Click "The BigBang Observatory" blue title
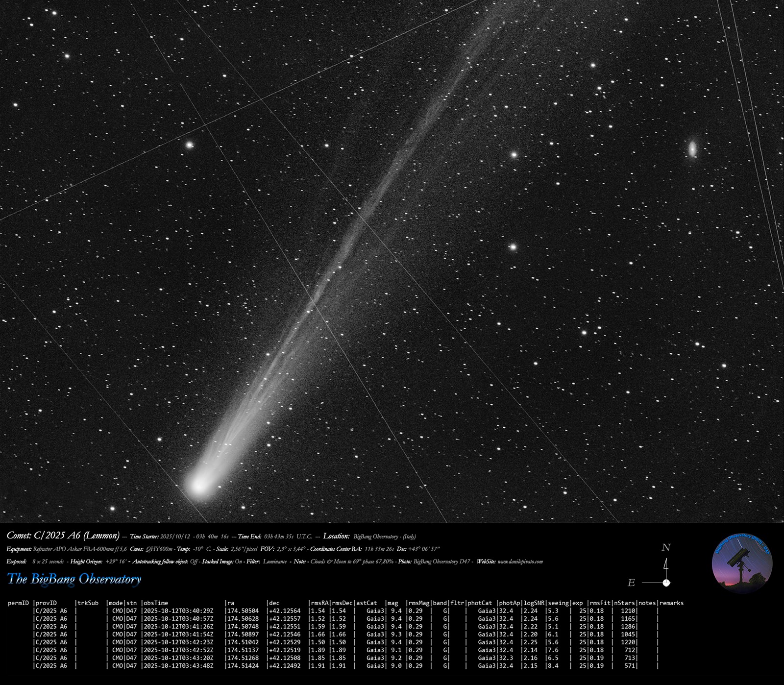This screenshot has width=784, height=685. pyautogui.click(x=74, y=579)
